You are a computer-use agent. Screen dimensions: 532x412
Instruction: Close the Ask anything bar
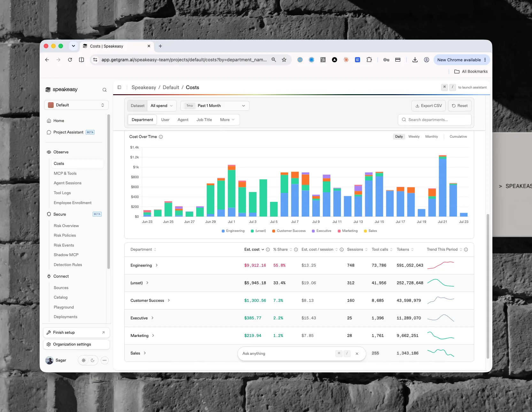(357, 354)
